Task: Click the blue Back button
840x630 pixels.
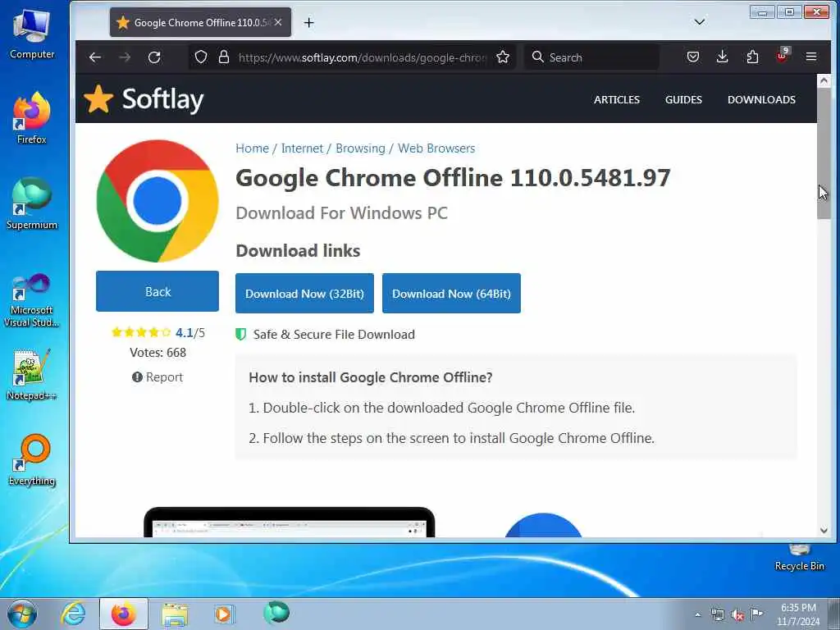Action: point(157,291)
